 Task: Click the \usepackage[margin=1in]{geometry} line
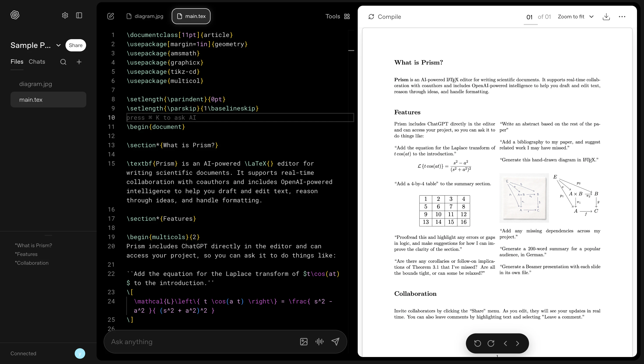click(187, 44)
